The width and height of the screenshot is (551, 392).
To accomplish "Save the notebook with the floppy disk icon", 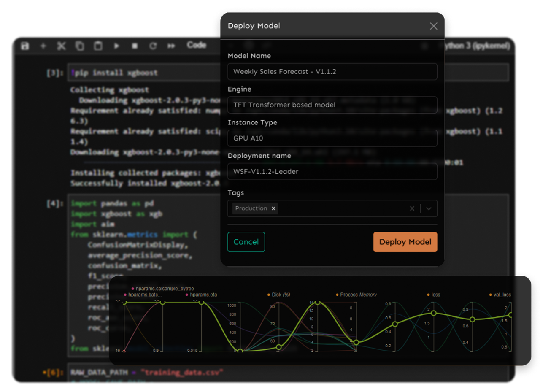I will (x=25, y=46).
